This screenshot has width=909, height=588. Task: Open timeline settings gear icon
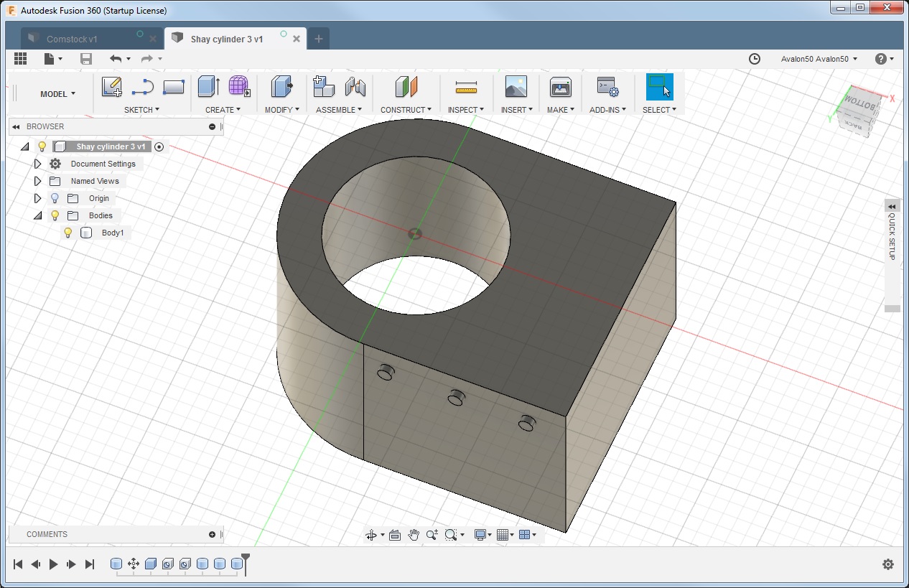[888, 564]
